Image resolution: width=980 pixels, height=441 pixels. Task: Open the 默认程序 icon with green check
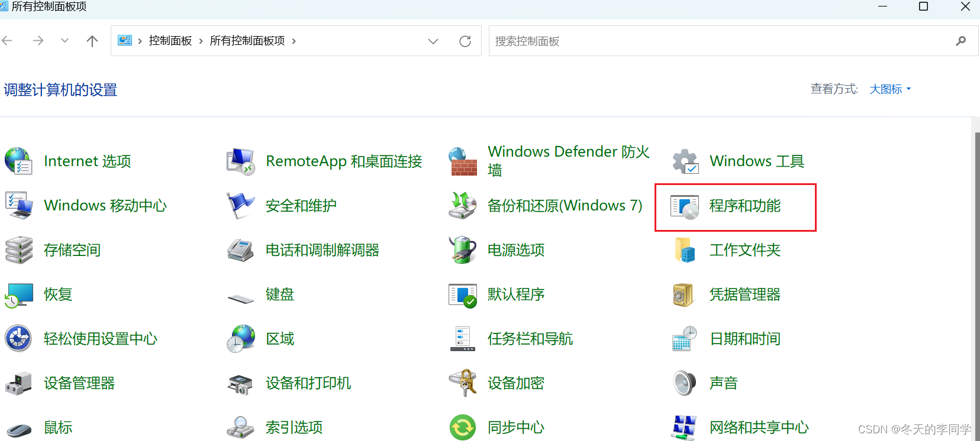pyautogui.click(x=463, y=294)
